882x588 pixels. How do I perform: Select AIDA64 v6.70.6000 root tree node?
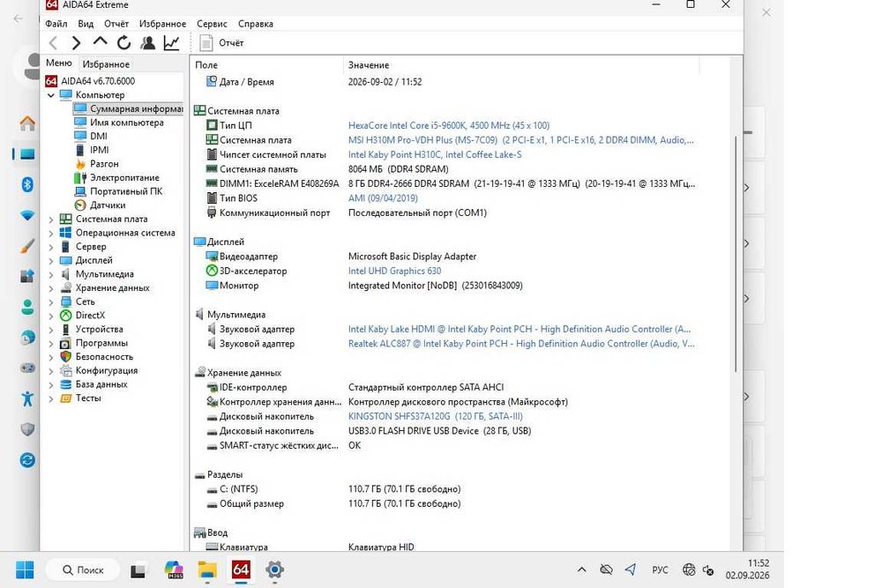pyautogui.click(x=98, y=81)
